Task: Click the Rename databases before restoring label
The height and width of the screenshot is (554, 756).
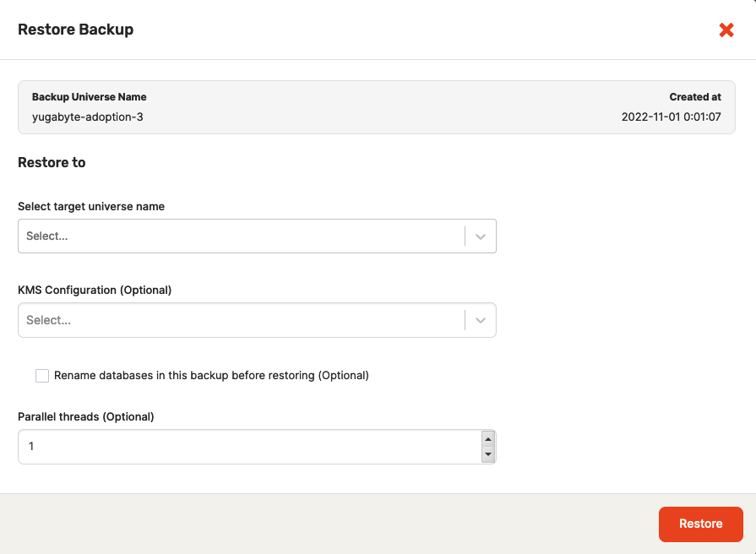Action: pyautogui.click(x=211, y=376)
